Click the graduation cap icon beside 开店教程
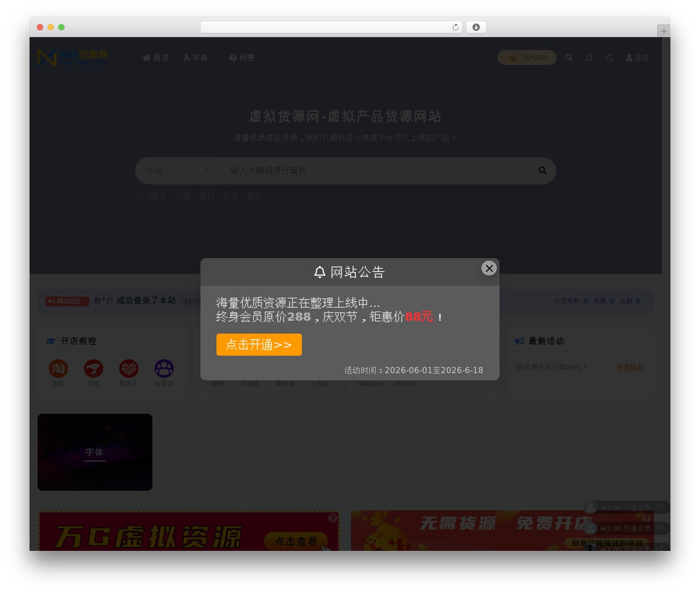The image size is (700, 593). click(x=51, y=341)
